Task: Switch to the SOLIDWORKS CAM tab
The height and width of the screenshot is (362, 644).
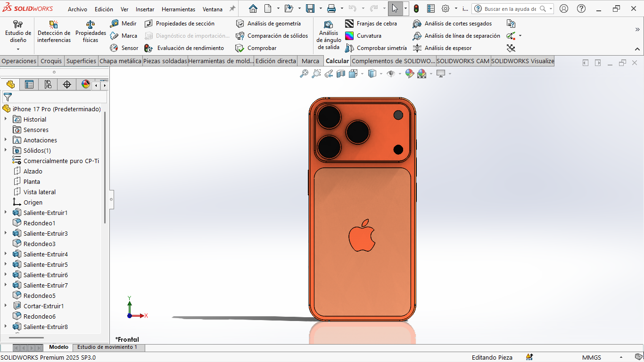Action: (463, 61)
